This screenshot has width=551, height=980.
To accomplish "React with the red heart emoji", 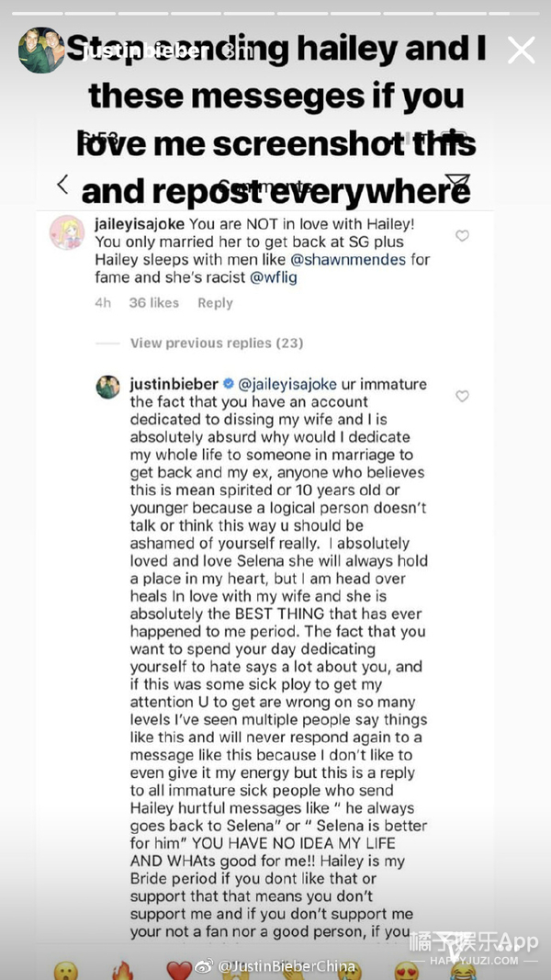I will (179, 970).
